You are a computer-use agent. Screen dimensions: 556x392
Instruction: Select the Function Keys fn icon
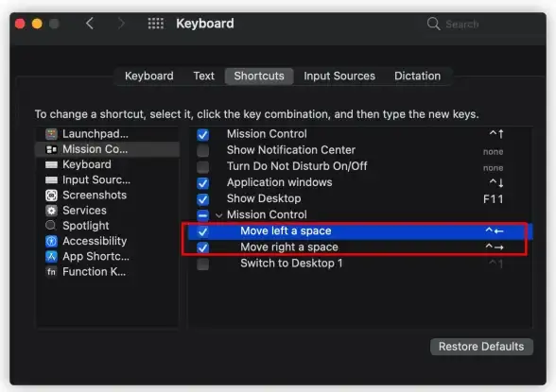pos(51,272)
